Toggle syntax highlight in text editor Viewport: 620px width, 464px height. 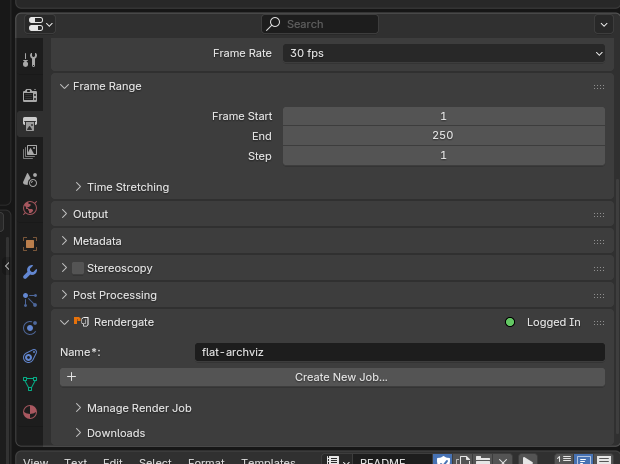coord(604,460)
